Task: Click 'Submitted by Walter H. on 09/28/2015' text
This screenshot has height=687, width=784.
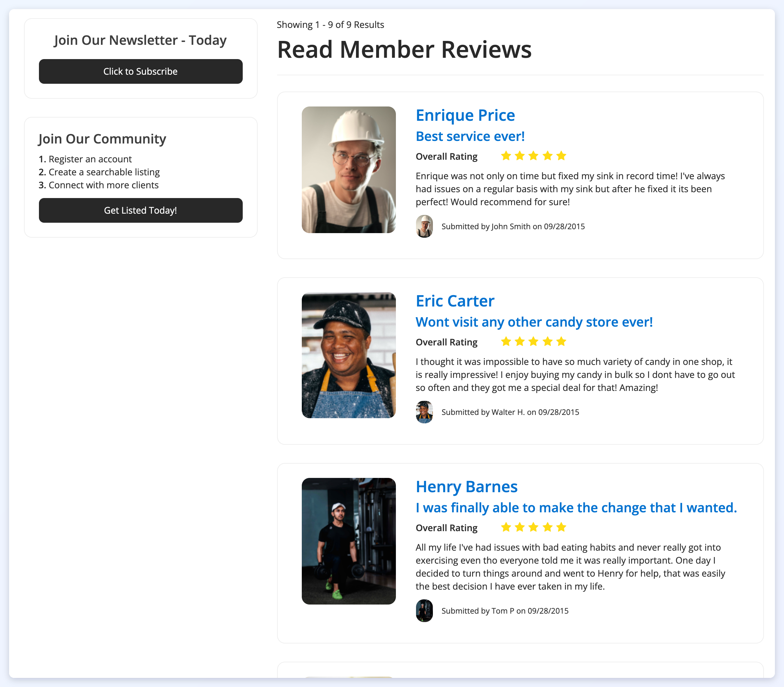Action: (510, 412)
